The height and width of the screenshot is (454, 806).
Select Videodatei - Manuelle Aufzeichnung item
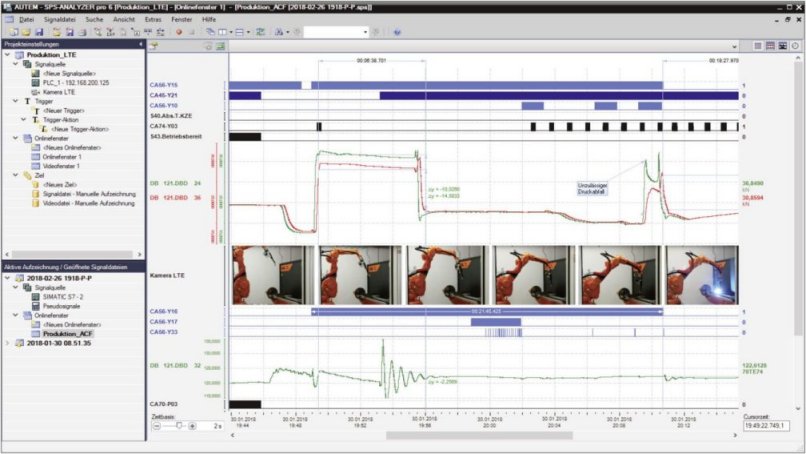(88, 203)
